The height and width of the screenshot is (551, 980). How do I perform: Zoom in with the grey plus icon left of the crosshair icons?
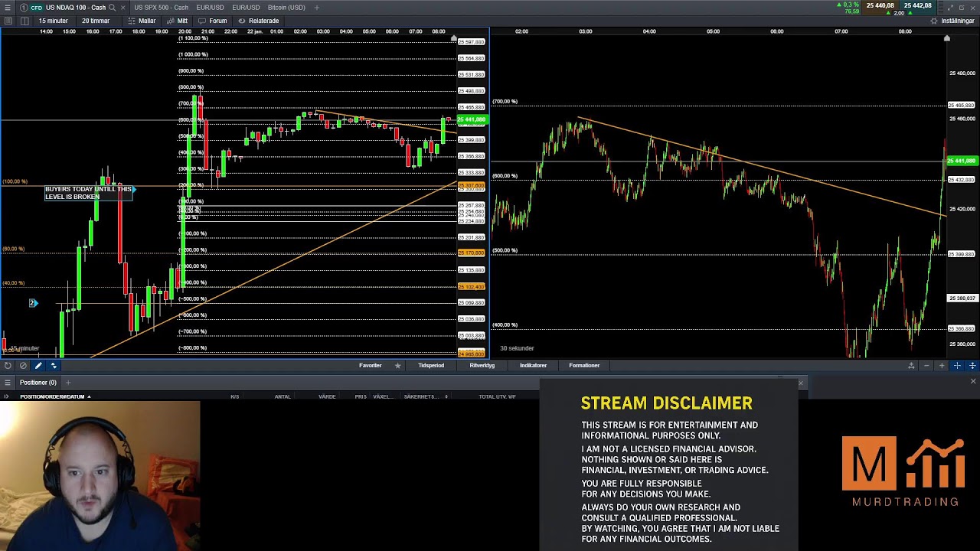[x=942, y=366]
